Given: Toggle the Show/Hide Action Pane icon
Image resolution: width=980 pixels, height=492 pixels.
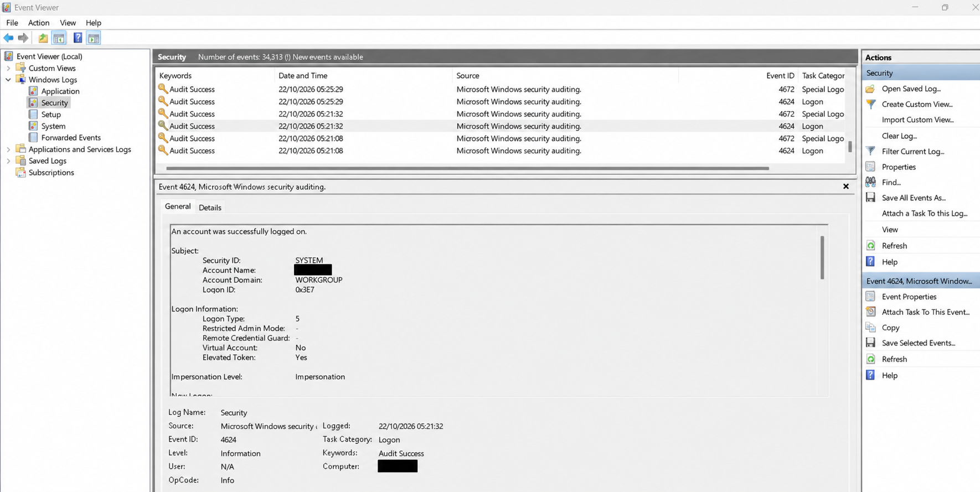Looking at the screenshot, I should (94, 38).
